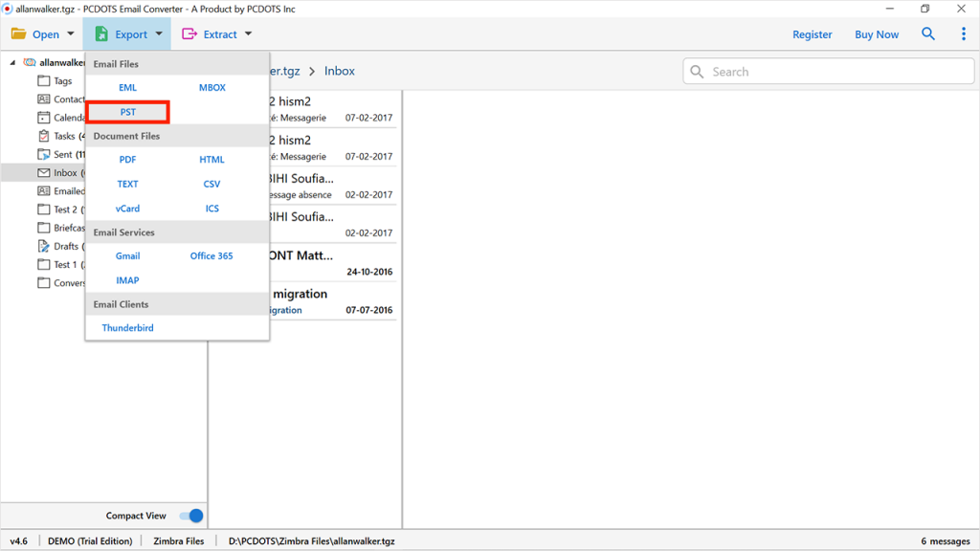Click 'Zimbra Files' in the status bar
This screenshot has width=980, height=551.
[x=179, y=541]
